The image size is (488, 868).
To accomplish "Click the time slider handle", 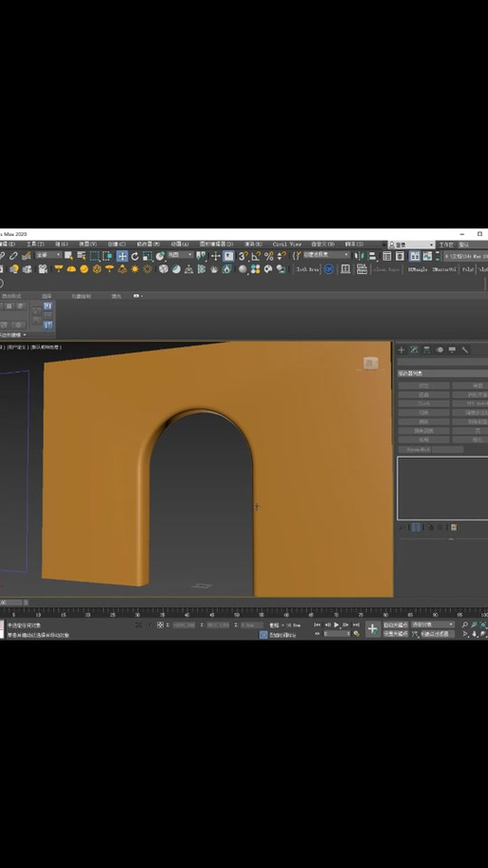I will click(x=11, y=602).
